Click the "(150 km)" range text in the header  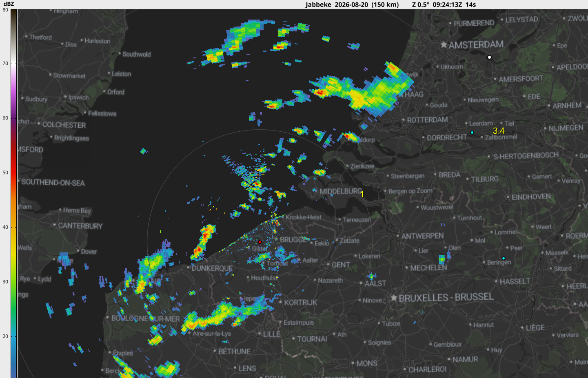(385, 5)
